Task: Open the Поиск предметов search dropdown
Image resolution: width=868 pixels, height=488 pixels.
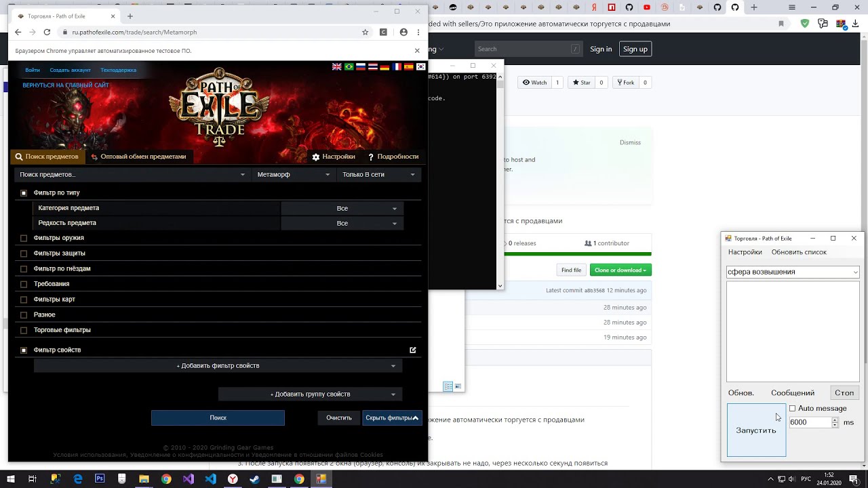Action: click(132, 174)
